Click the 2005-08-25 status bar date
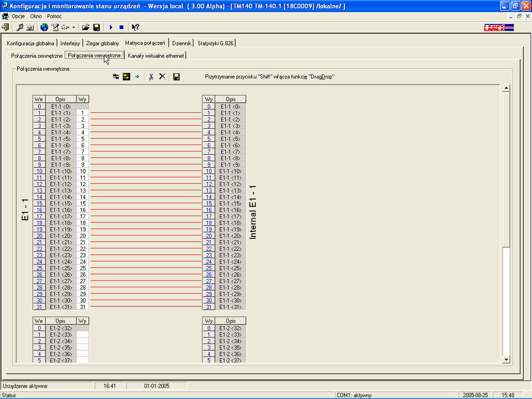 coord(475,395)
